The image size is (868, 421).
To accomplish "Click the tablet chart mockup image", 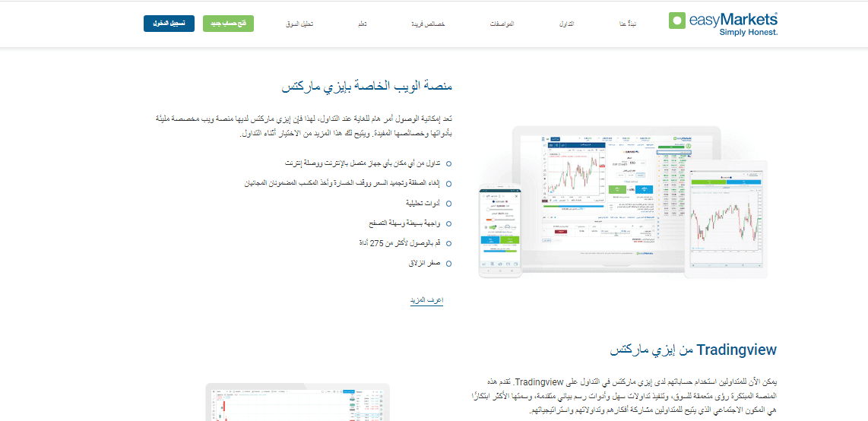I will click(x=727, y=219).
